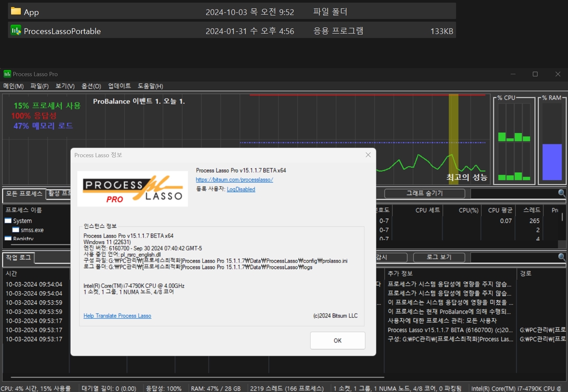
Task: Click the Process Lasso Pro logo image
Action: click(x=133, y=189)
